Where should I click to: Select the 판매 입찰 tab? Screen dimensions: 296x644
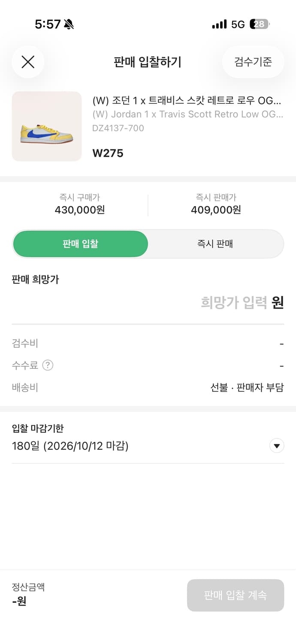coord(81,243)
